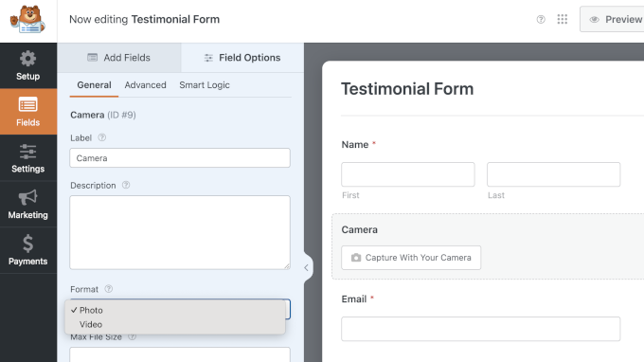Open the Settings panel in the sidebar
The width and height of the screenshot is (644, 362).
click(x=27, y=158)
